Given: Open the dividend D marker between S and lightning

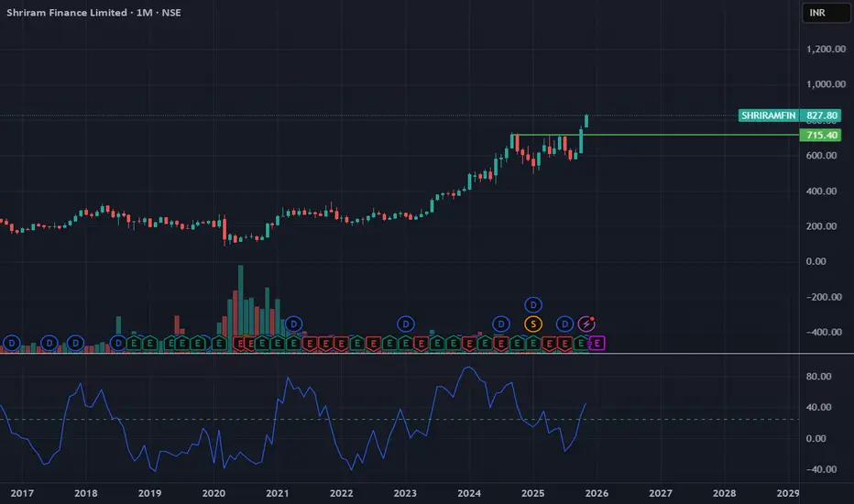Looking at the screenshot, I should [564, 324].
